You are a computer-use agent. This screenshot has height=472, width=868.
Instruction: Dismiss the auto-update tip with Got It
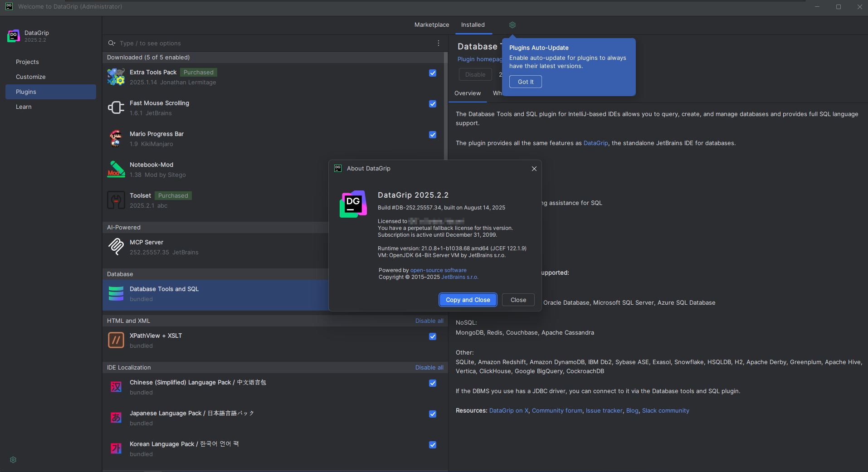526,82
